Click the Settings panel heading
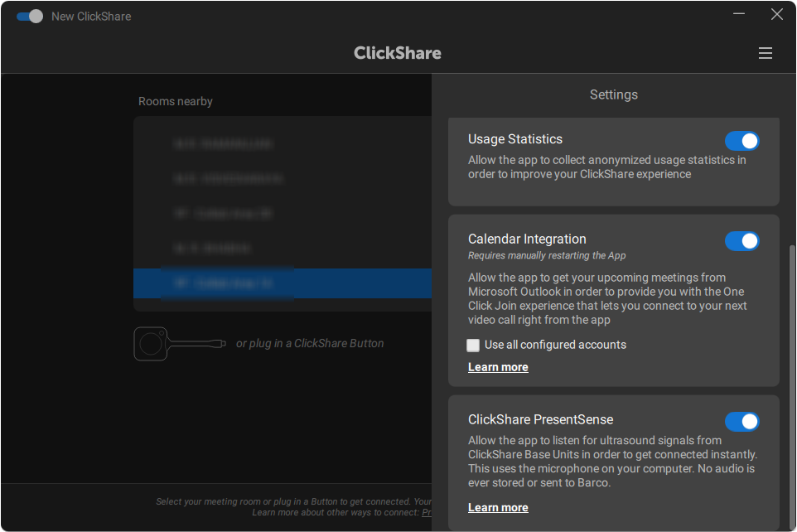Image resolution: width=797 pixels, height=532 pixels. (613, 94)
